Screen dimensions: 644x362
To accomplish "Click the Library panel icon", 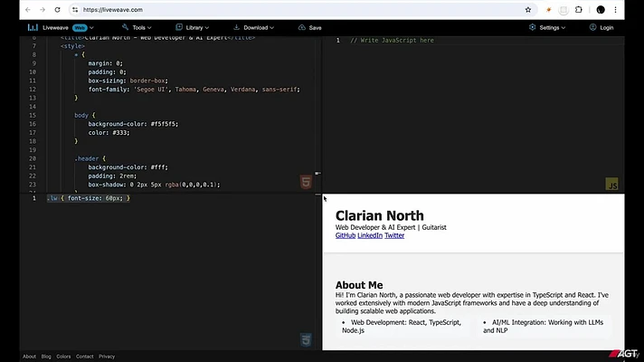I will click(x=179, y=27).
